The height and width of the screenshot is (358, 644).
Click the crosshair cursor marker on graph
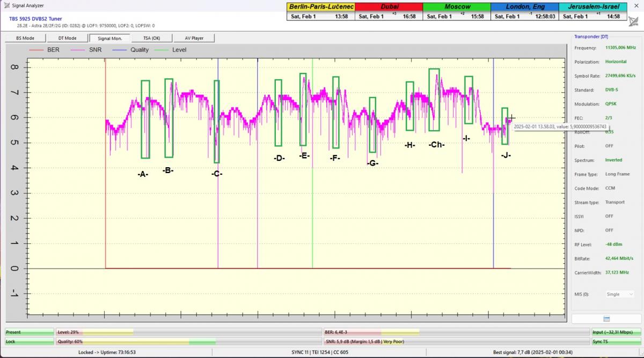(511, 118)
